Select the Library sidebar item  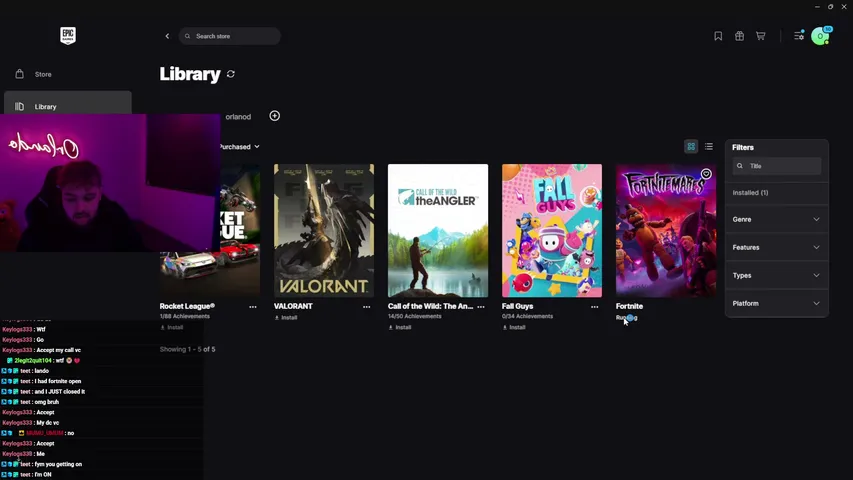[68, 104]
